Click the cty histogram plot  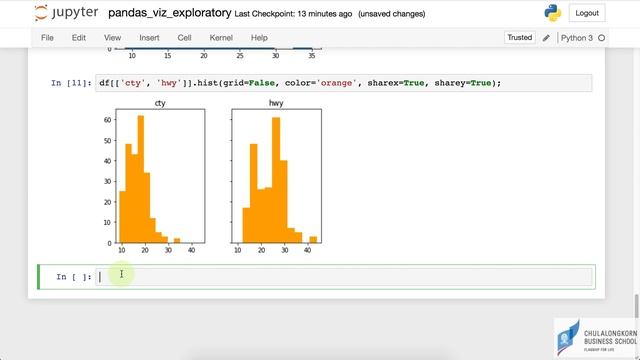pyautogui.click(x=160, y=176)
